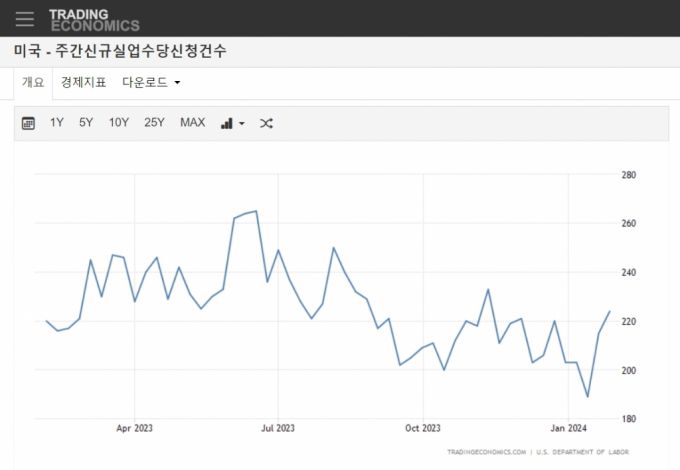680x470 pixels.
Task: Click the highest peak on the chart line
Action: point(256,211)
